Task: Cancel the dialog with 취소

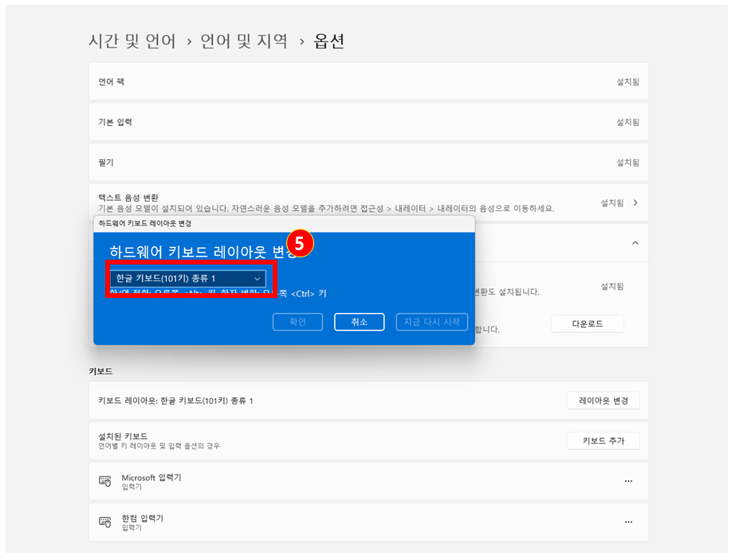Action: click(x=359, y=322)
